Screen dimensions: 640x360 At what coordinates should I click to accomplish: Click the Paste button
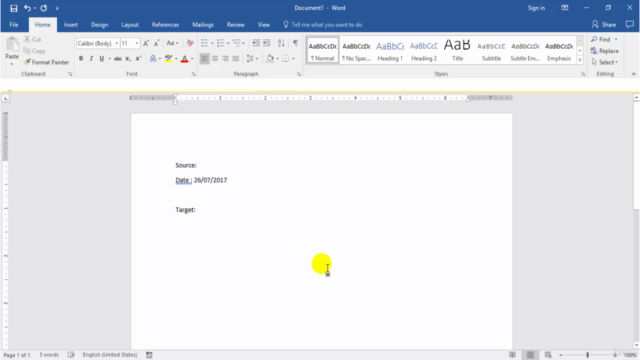tap(12, 51)
